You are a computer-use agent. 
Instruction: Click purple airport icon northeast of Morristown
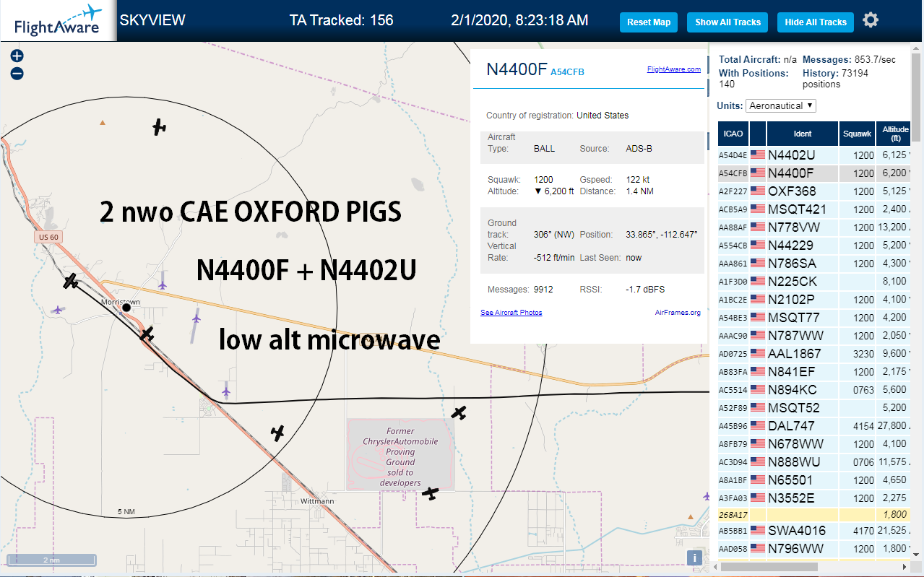[162, 285]
